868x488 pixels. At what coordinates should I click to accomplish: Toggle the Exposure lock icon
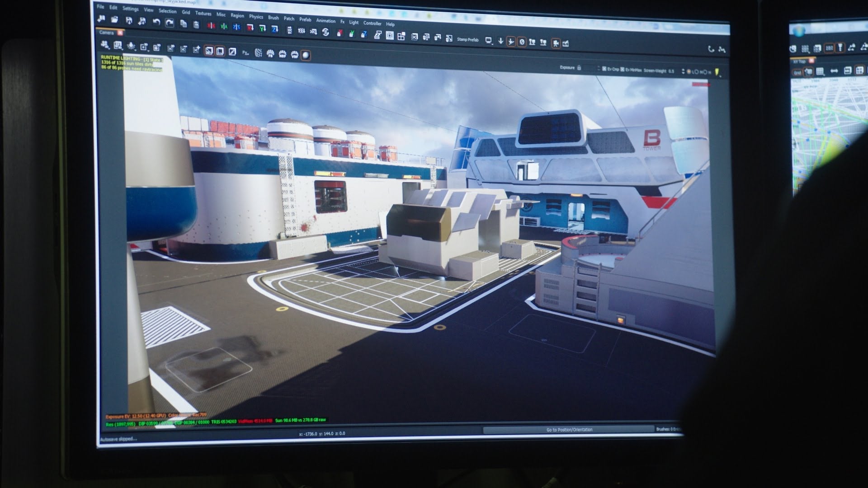(x=579, y=68)
